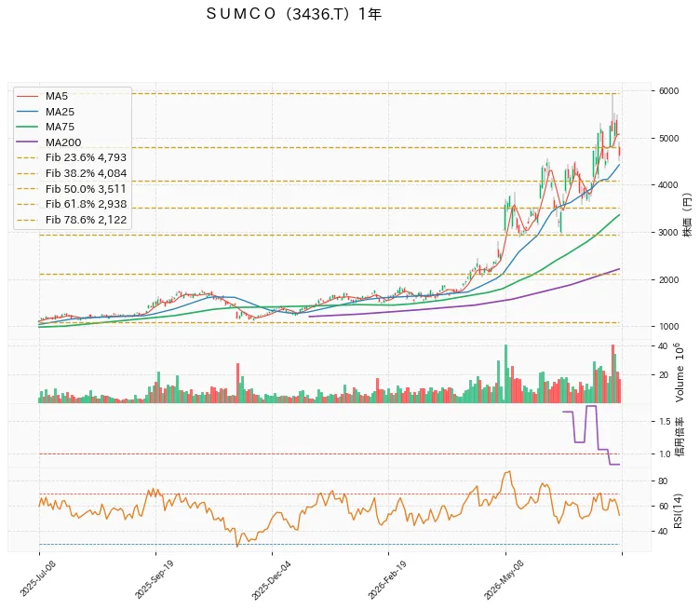
Task: Click the Fib 38.2% 4,084 legend label
Action: tap(86, 173)
